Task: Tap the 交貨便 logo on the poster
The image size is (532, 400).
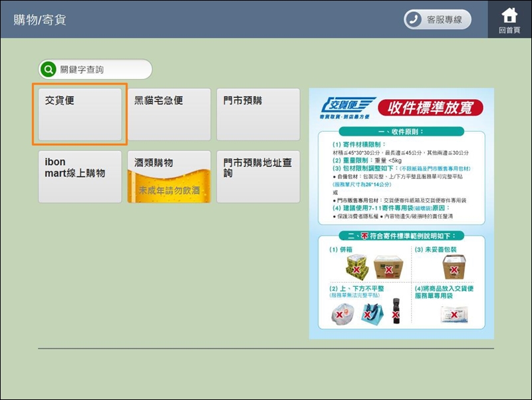Action: 346,107
